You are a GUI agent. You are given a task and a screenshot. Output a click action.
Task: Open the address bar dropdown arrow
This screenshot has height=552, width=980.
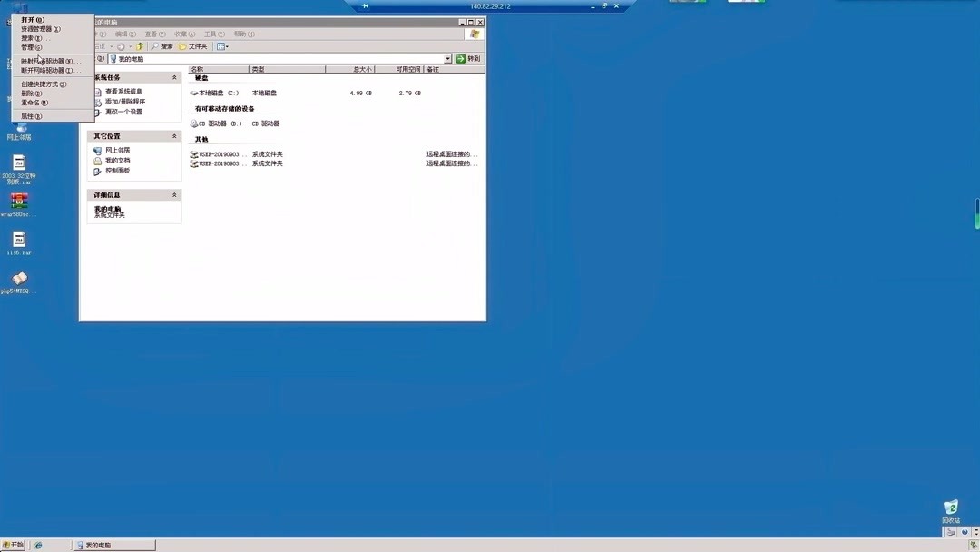tap(449, 57)
